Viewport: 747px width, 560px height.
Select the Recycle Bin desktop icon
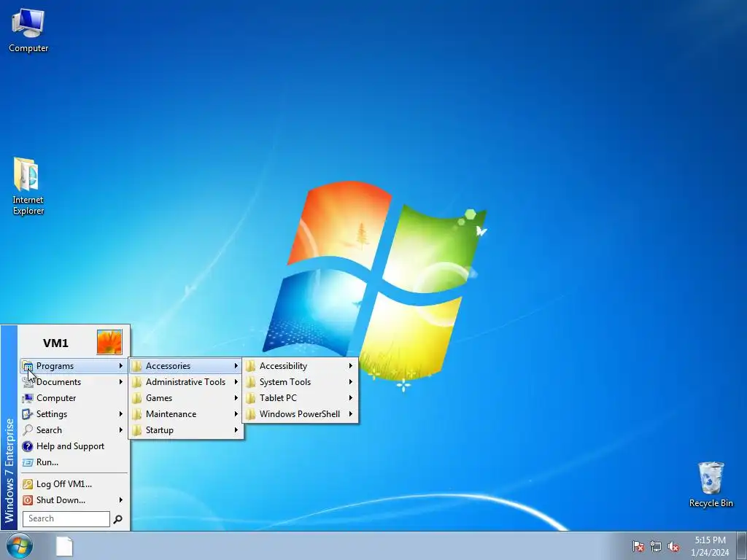(711, 484)
